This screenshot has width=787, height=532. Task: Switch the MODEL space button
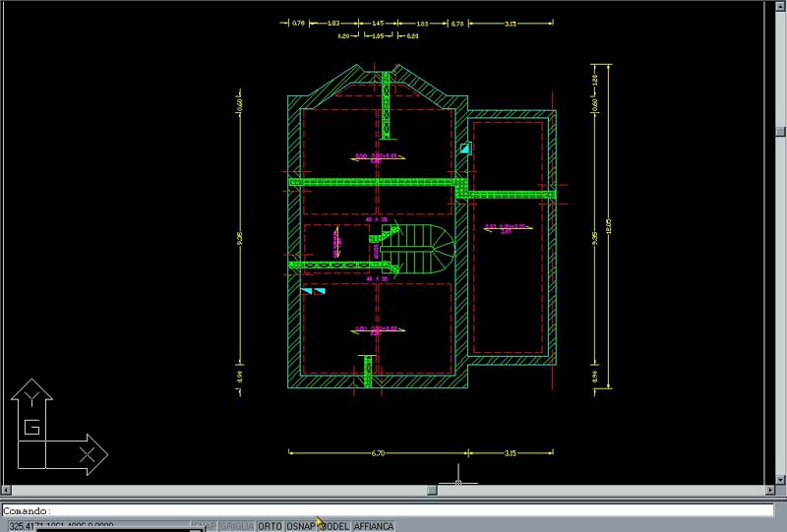pyautogui.click(x=333, y=526)
